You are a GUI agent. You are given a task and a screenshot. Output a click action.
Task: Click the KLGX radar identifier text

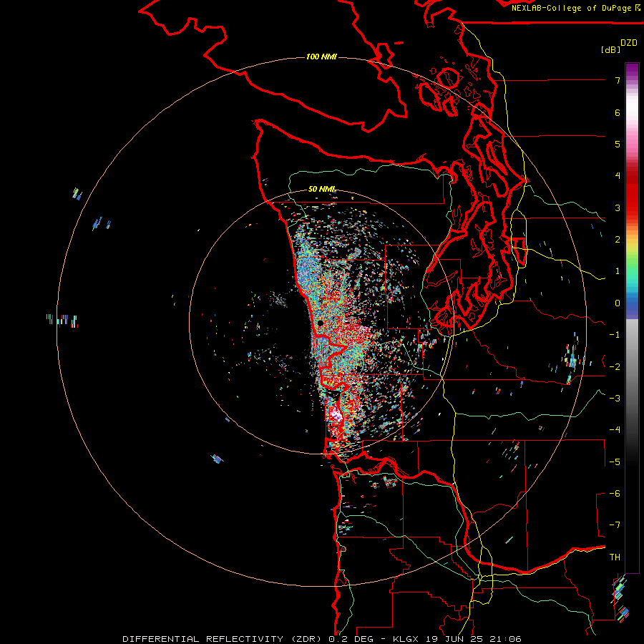tap(406, 639)
